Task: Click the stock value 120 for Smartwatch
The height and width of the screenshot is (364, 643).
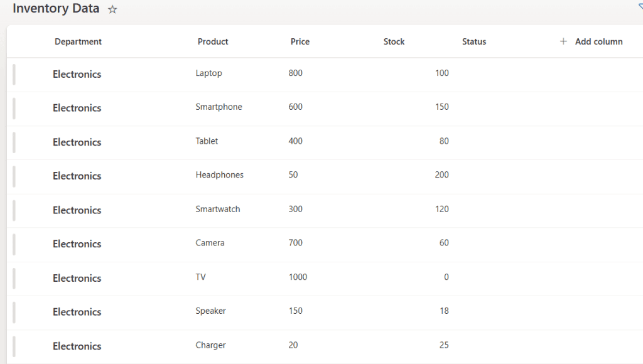Action: click(x=442, y=209)
